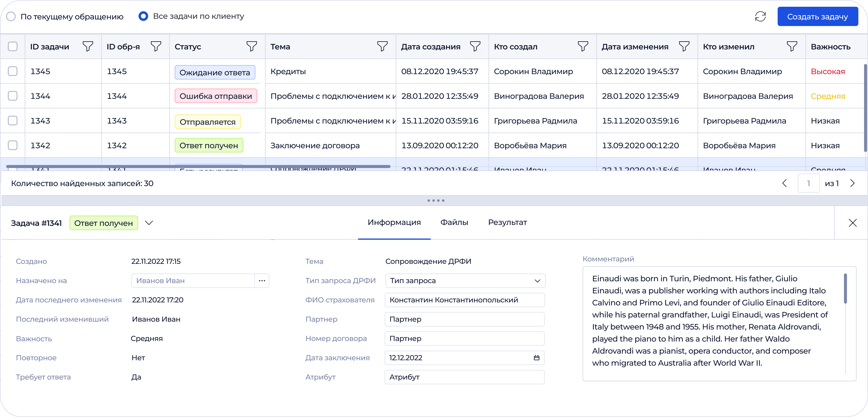868x417 pixels.
Task: Click Кредиты topic cell
Action: 288,71
